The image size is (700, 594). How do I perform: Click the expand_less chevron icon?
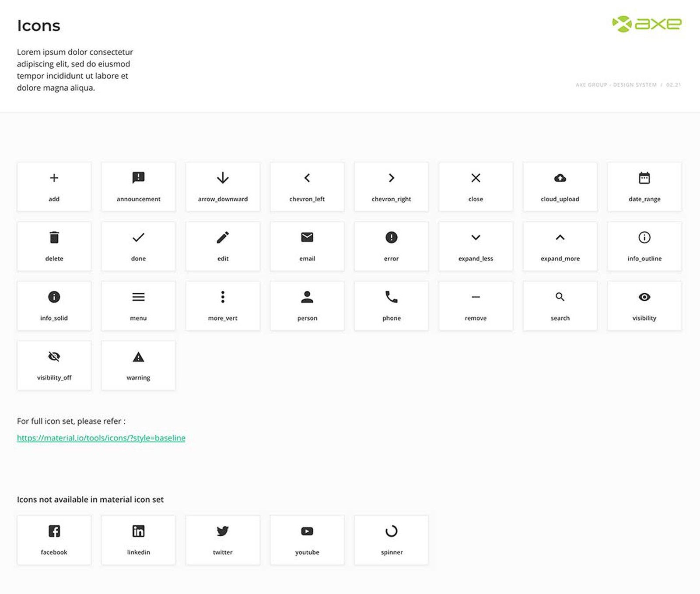(476, 237)
